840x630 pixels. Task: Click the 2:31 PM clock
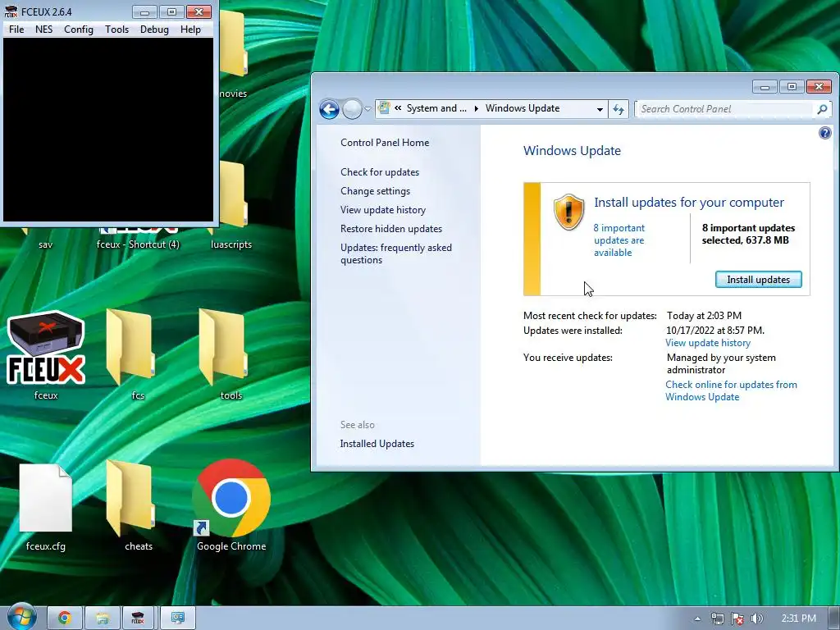click(798, 619)
